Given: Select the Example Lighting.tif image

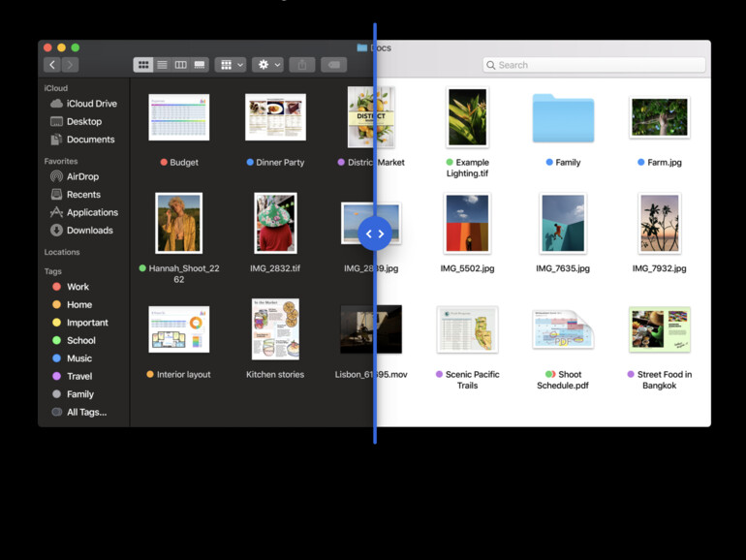Looking at the screenshot, I should tap(467, 117).
